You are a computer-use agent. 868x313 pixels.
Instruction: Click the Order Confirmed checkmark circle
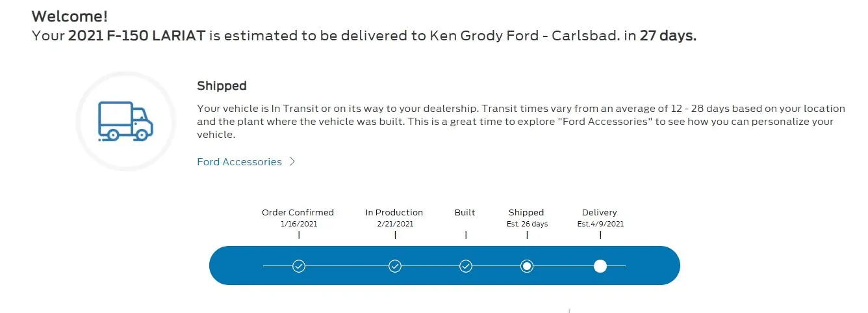click(x=299, y=265)
